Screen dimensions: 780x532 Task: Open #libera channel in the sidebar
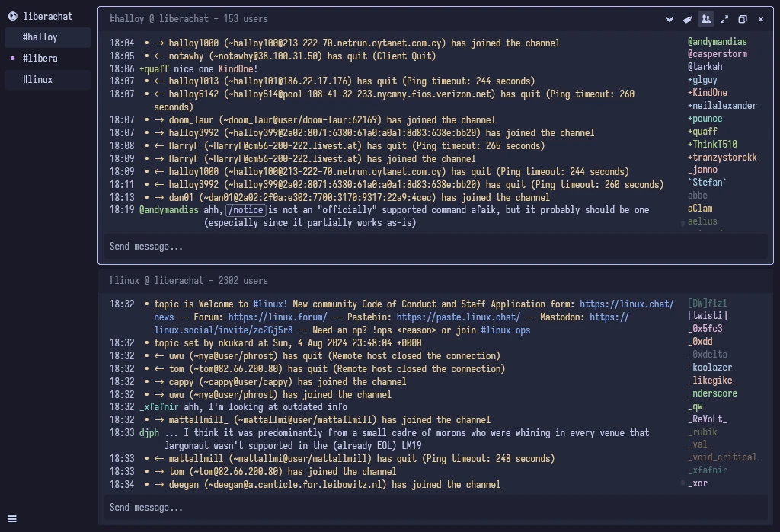click(x=48, y=58)
